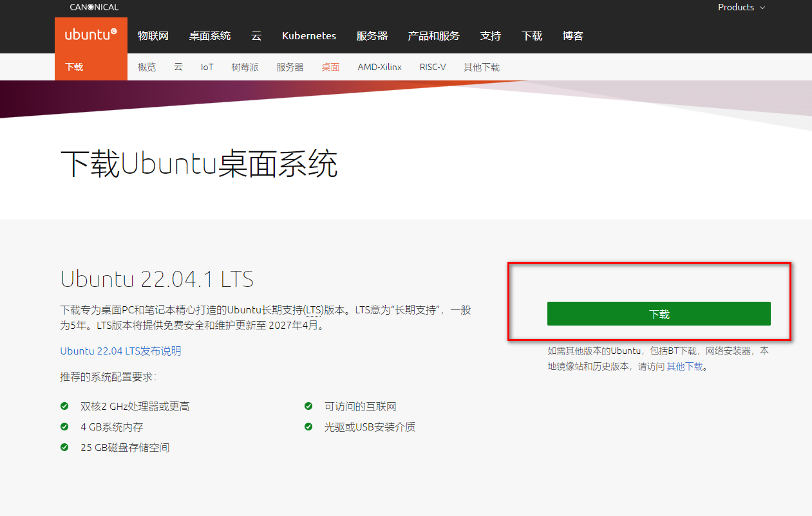Screen dimensions: 812x516
Task: Click the text 双核2 GHz处理器或更高
Action: 135,407
